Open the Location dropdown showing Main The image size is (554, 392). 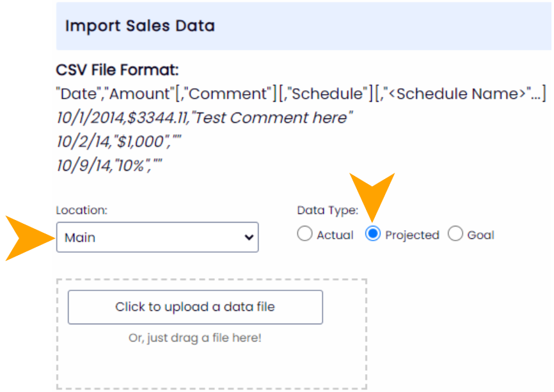(157, 237)
